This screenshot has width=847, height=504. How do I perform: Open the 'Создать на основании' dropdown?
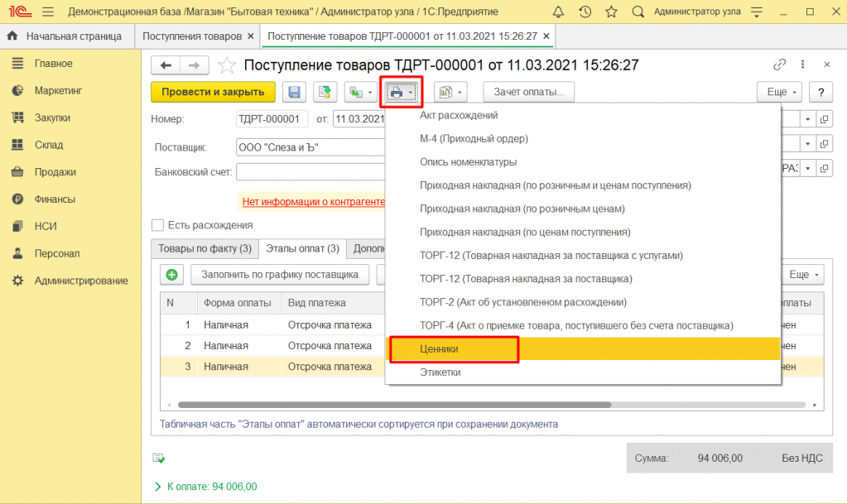360,93
